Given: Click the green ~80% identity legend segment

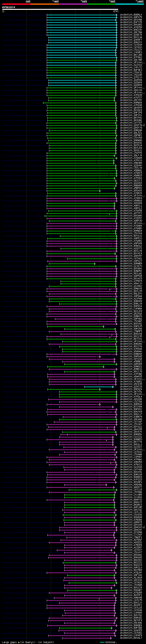Looking at the screenshot, I should coord(101,4).
